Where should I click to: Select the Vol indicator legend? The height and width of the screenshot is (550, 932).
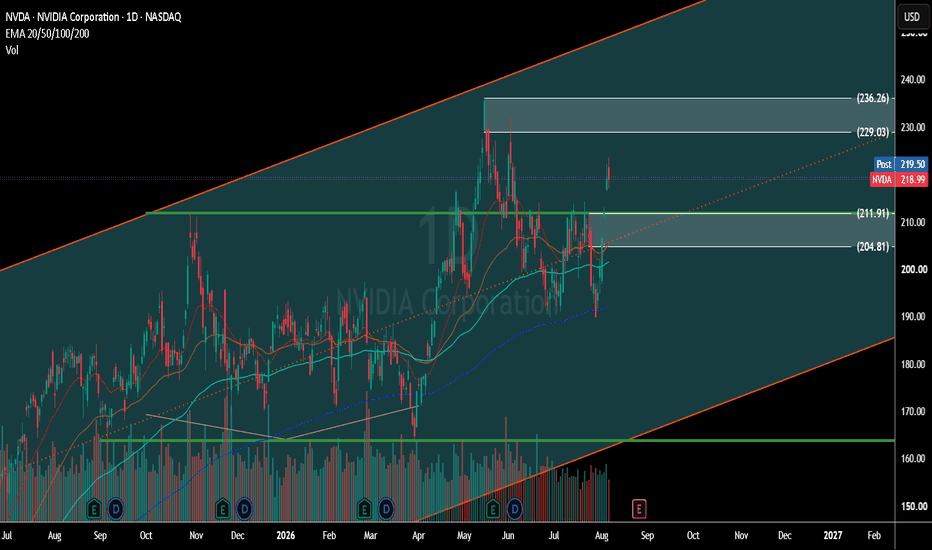point(12,50)
